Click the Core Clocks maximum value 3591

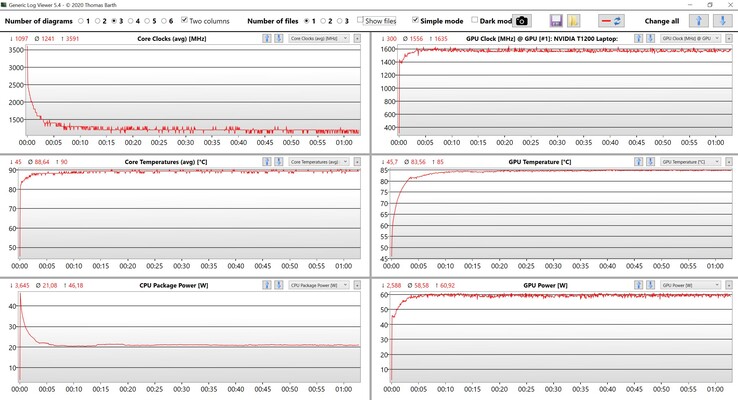click(72, 39)
